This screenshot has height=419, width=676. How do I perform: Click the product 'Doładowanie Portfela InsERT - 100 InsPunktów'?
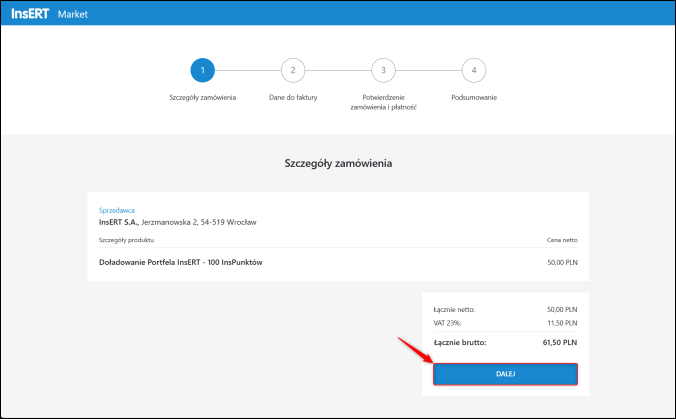click(x=181, y=262)
